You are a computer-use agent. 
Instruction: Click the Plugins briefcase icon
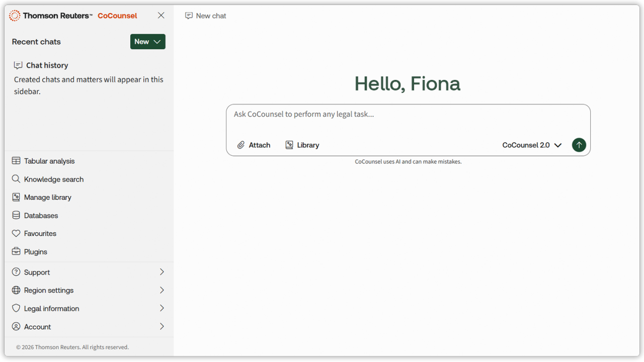16,251
